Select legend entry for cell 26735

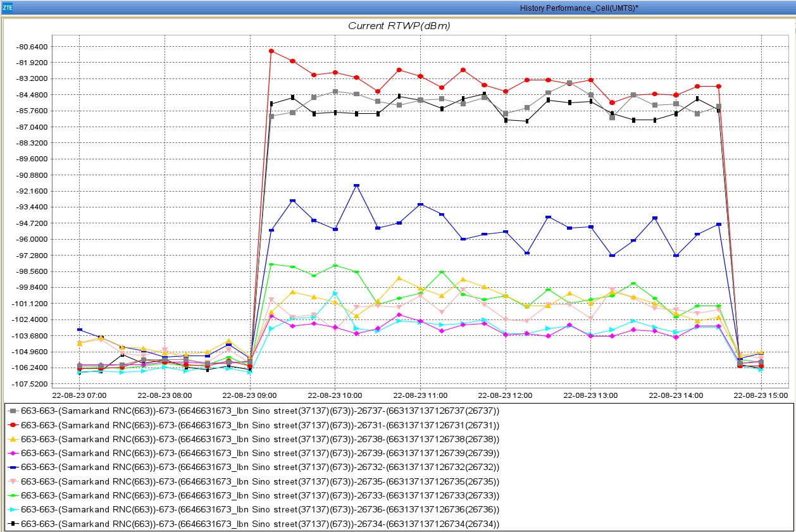[254, 481]
